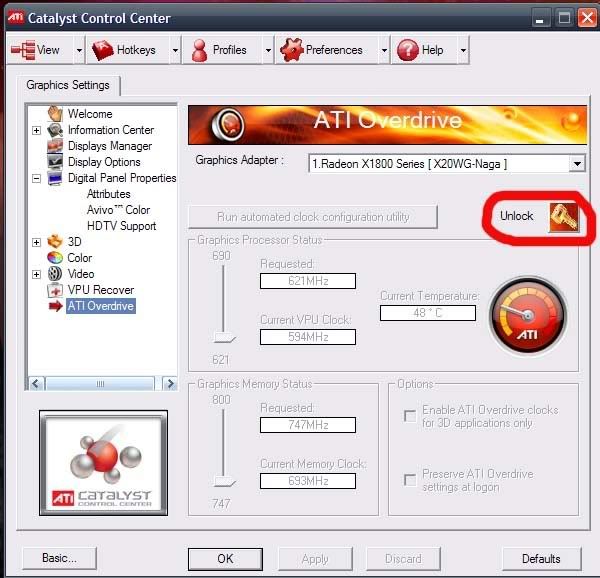Click the Displays Manager icon
The width and height of the screenshot is (600, 578).
(55, 146)
